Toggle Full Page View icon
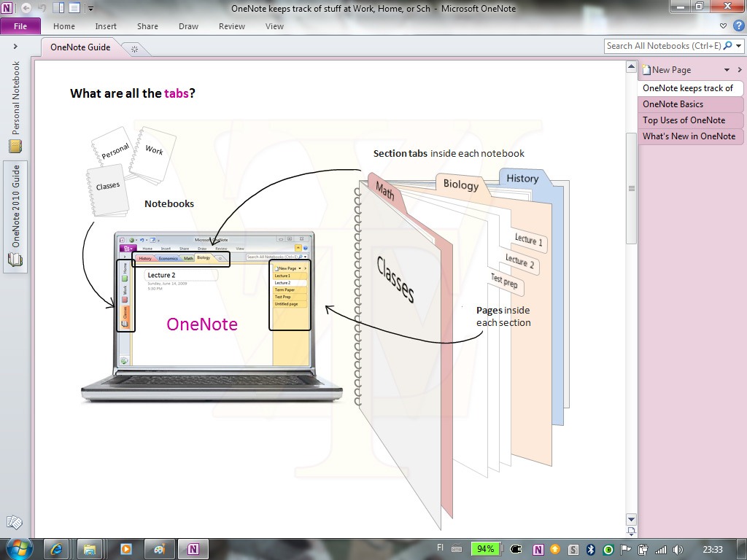The image size is (747, 560). pyautogui.click(x=74, y=9)
